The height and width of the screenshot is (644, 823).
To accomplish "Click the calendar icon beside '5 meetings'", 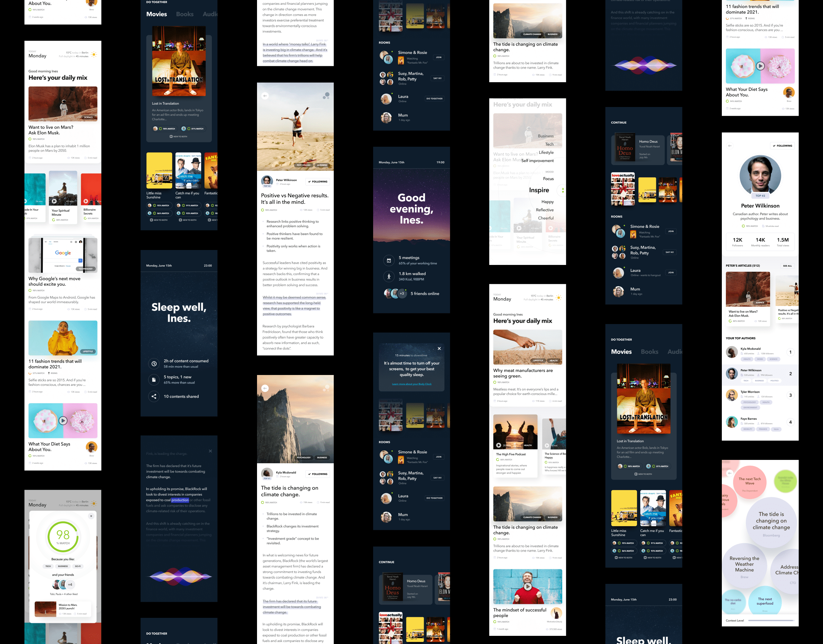I will point(389,261).
